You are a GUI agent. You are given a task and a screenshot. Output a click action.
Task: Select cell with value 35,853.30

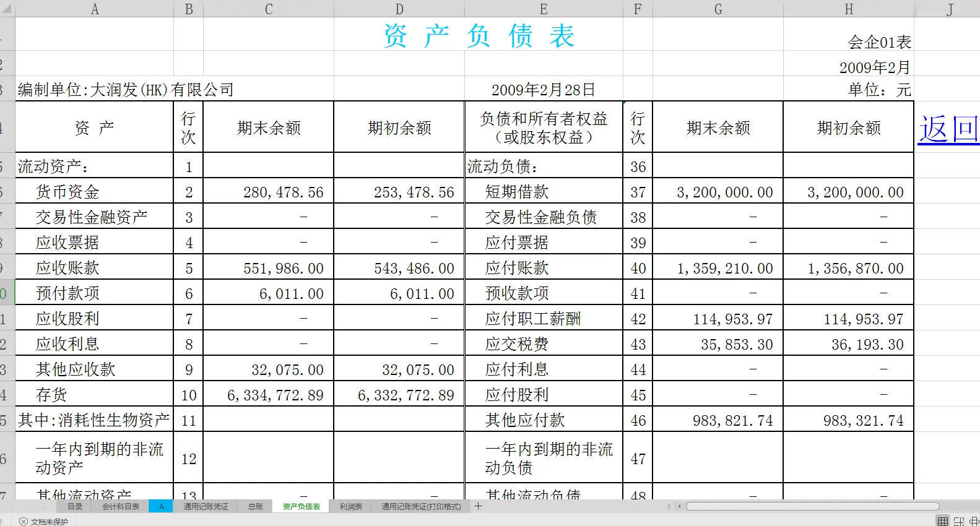click(x=718, y=344)
